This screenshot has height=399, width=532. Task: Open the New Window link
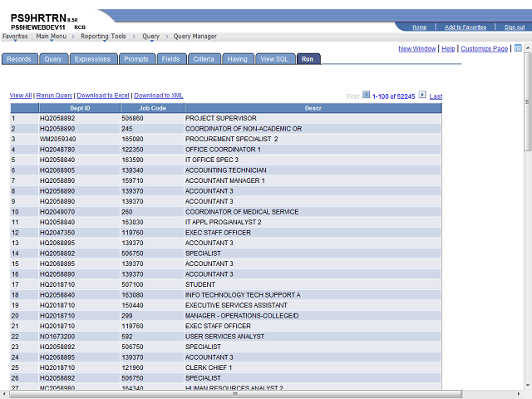coord(417,49)
